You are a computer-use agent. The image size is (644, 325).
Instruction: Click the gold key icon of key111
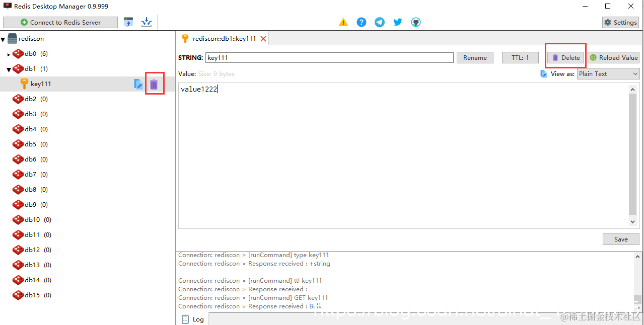pyautogui.click(x=24, y=84)
